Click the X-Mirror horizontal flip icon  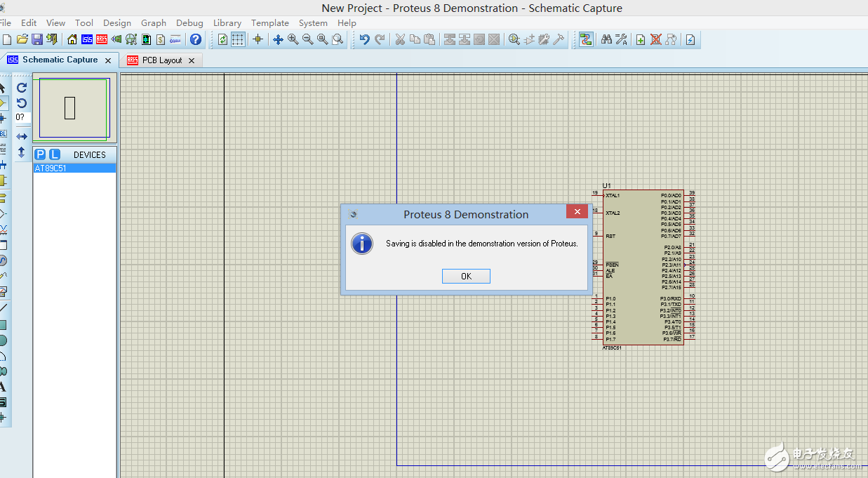coord(22,136)
